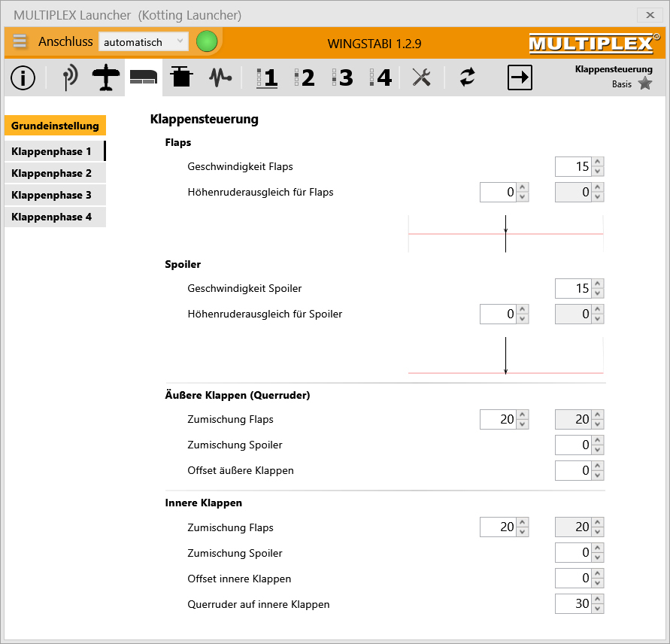Click the boxed right-arrow transfer icon
Screen dimensions: 670x644
(520, 77)
